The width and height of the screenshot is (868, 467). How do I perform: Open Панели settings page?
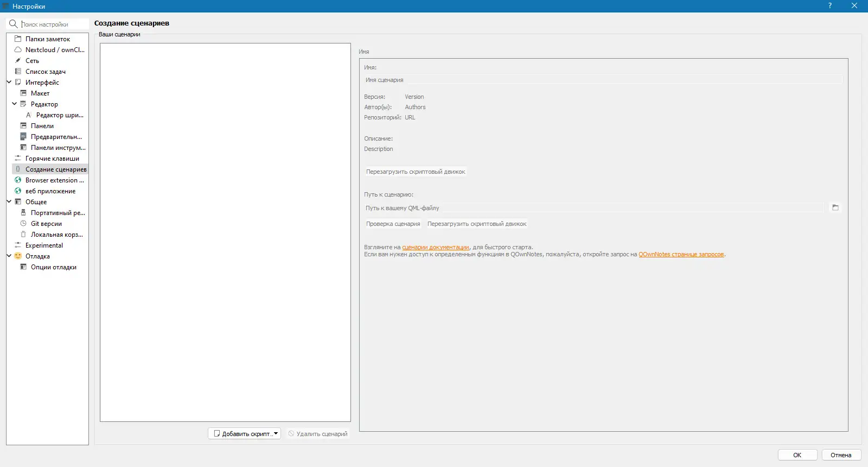click(42, 126)
